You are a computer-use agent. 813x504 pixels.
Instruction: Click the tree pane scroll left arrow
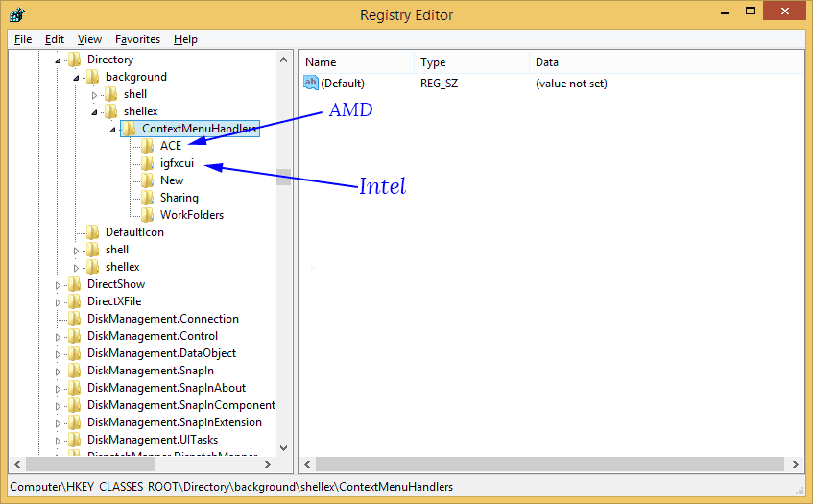[x=17, y=464]
